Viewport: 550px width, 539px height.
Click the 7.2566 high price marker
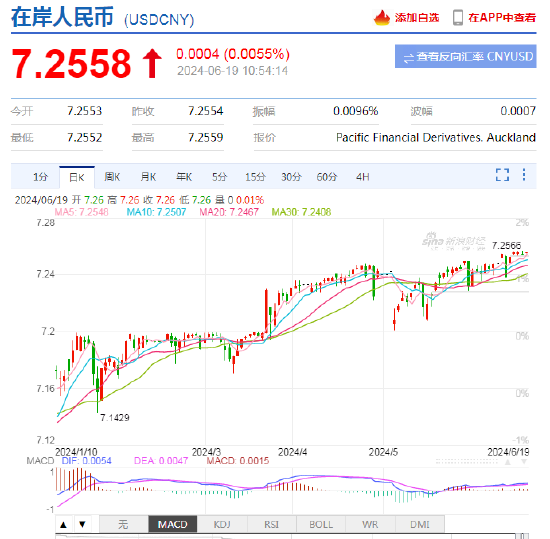(x=507, y=245)
